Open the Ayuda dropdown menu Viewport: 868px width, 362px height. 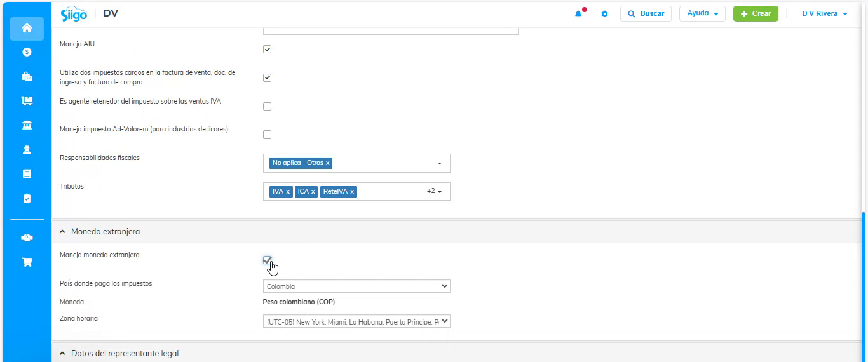point(702,13)
